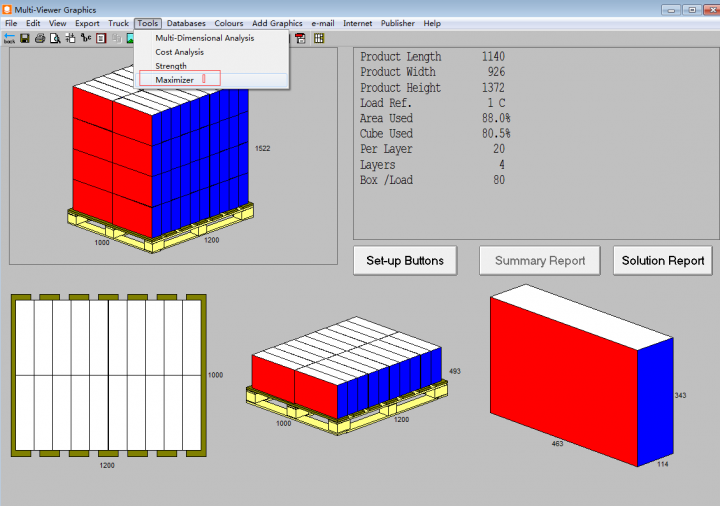Screen dimensions: 720x506
Task: Click the Save floppy disk icon
Action: [x=24, y=38]
